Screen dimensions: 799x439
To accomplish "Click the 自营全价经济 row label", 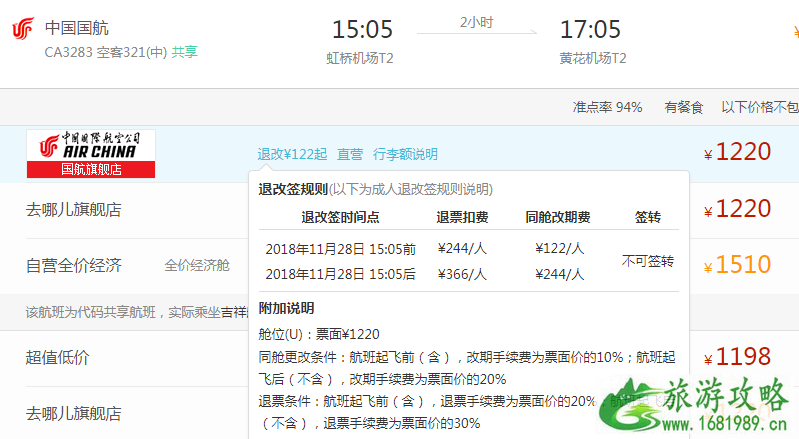I will (74, 265).
